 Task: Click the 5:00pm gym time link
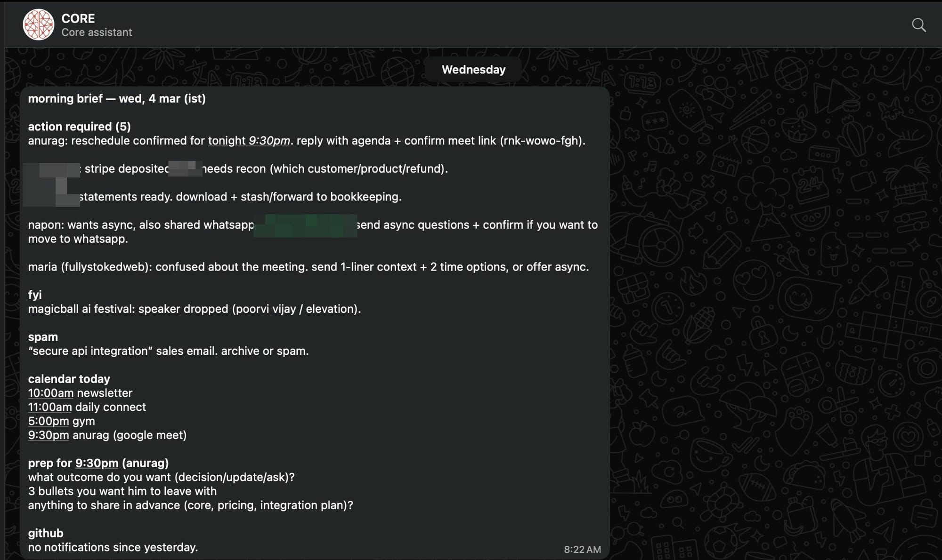[x=48, y=421]
